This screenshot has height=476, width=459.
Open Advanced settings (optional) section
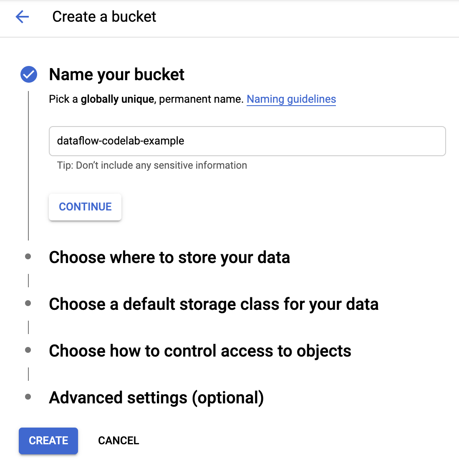[x=156, y=398]
